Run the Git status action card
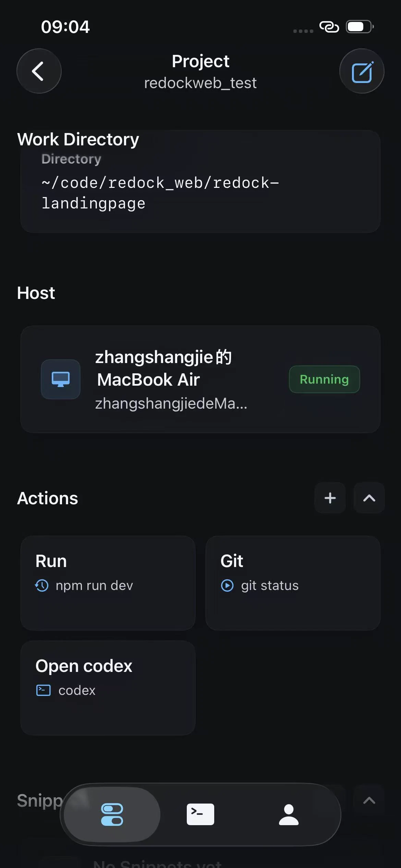 (293, 583)
